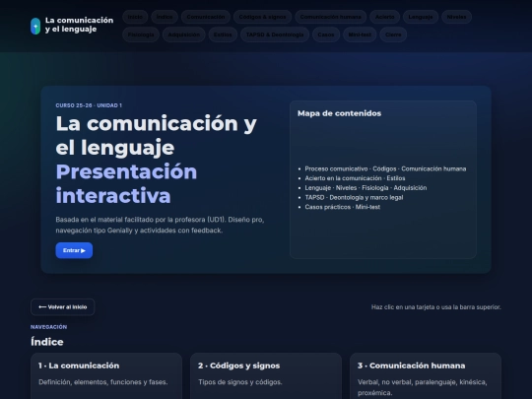Click 'Casos prácticos · Mini-test' item
532x399 pixels.
(342, 207)
